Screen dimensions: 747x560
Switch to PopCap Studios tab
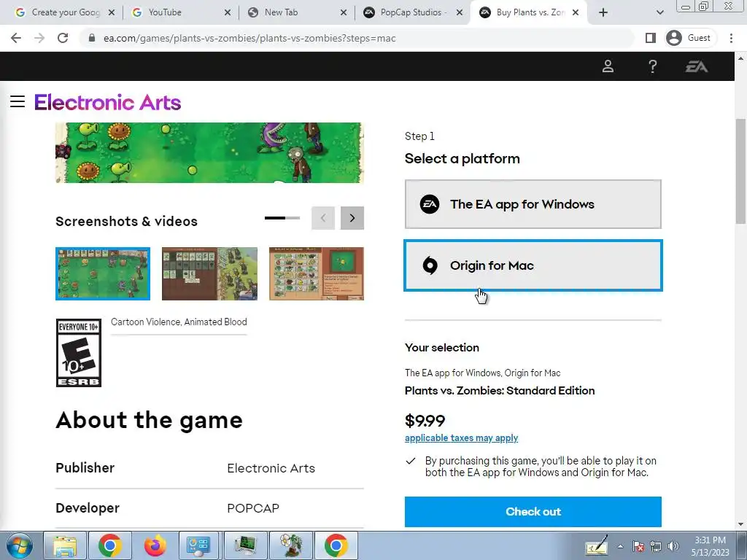411,12
